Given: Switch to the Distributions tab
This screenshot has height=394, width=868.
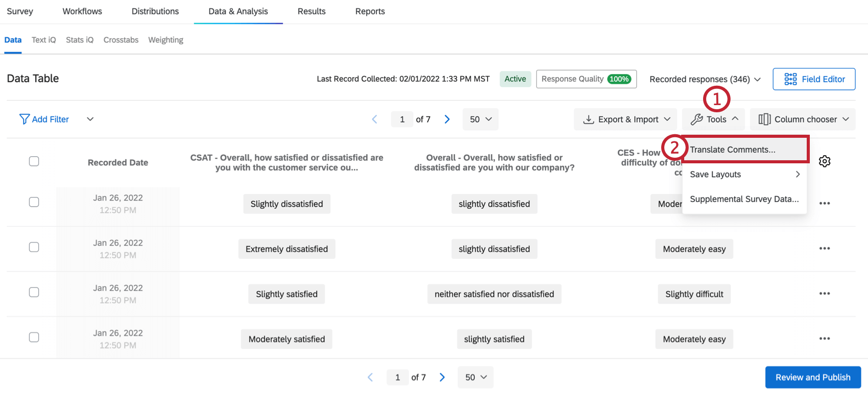Looking at the screenshot, I should pyautogui.click(x=155, y=11).
